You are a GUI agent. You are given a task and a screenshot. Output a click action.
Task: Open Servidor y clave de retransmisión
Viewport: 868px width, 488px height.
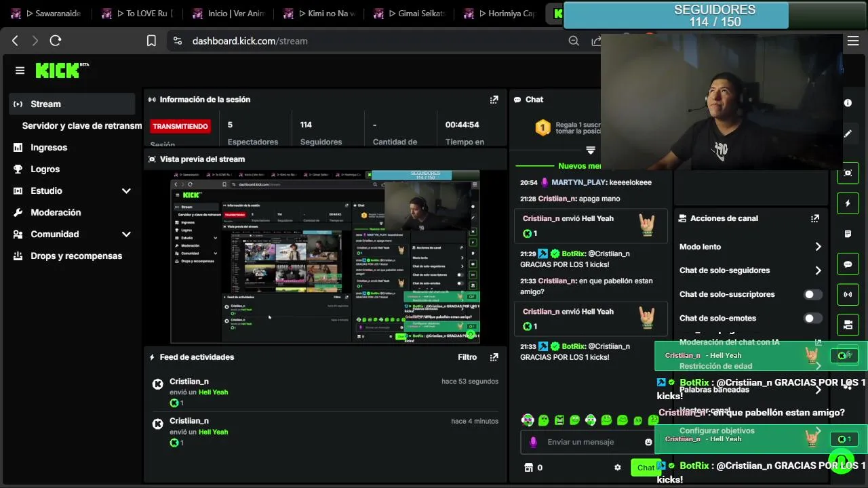(x=81, y=126)
